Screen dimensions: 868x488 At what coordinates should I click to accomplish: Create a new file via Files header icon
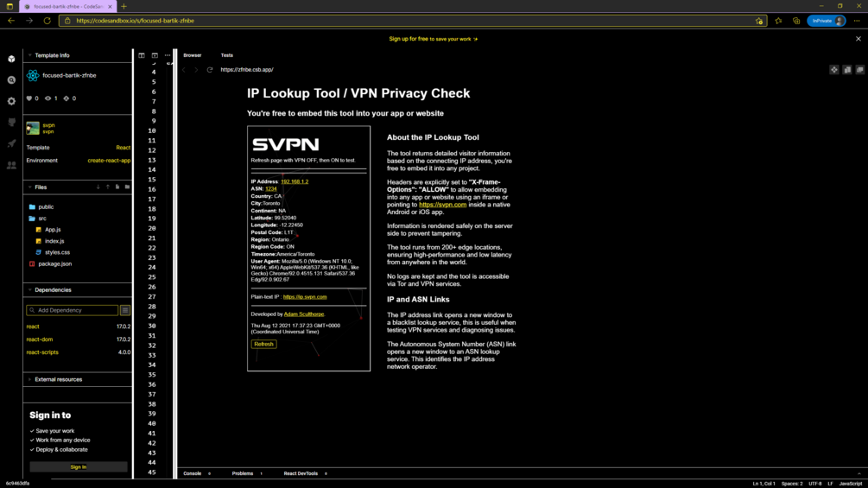pos(117,187)
